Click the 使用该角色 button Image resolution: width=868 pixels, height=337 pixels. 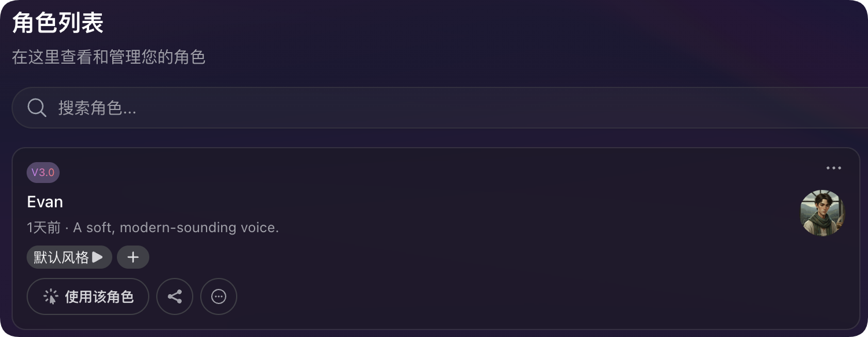[88, 296]
